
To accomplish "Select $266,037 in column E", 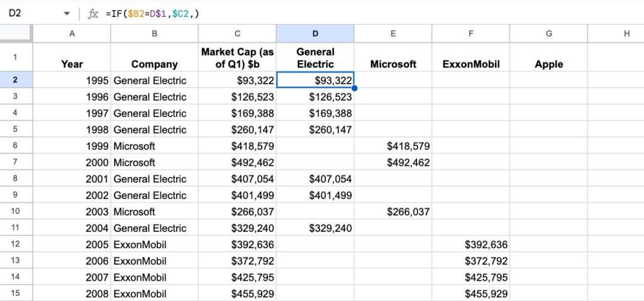I will click(393, 212).
